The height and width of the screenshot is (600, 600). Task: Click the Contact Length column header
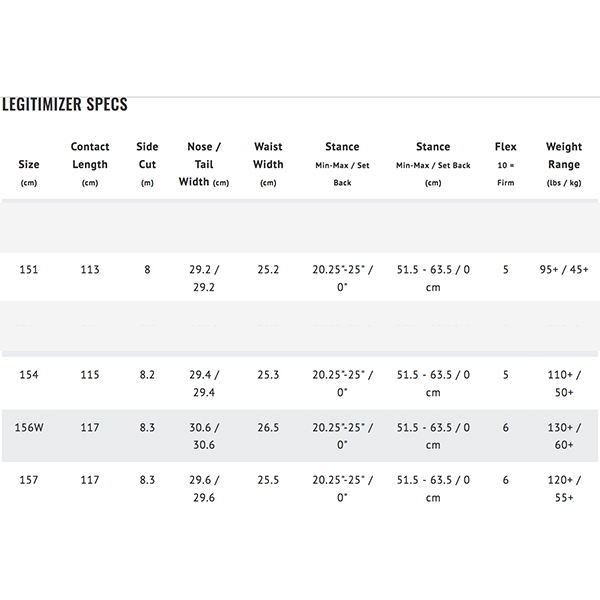(90, 164)
